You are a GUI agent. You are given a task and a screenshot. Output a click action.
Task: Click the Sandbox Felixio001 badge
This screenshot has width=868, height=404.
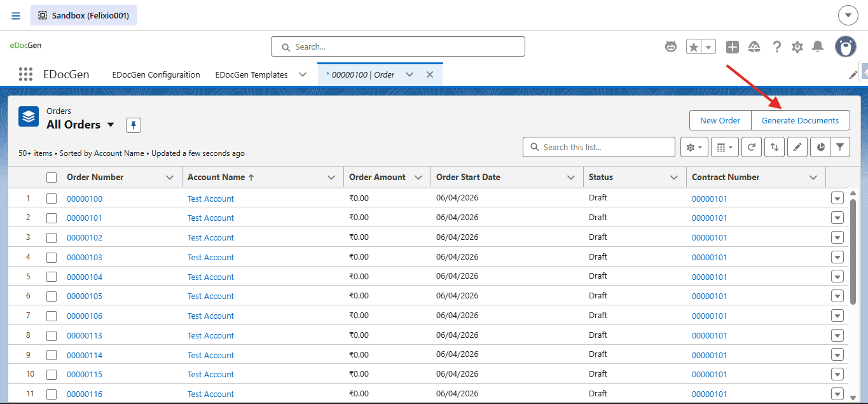pos(83,15)
